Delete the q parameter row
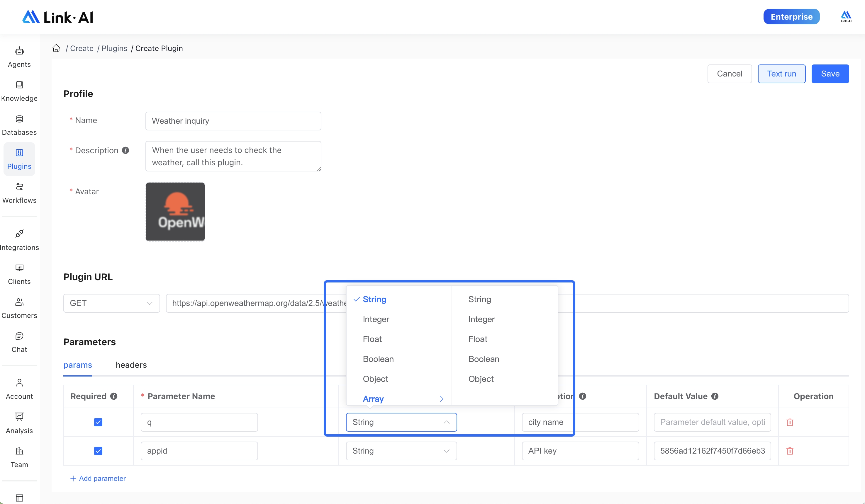 790,422
